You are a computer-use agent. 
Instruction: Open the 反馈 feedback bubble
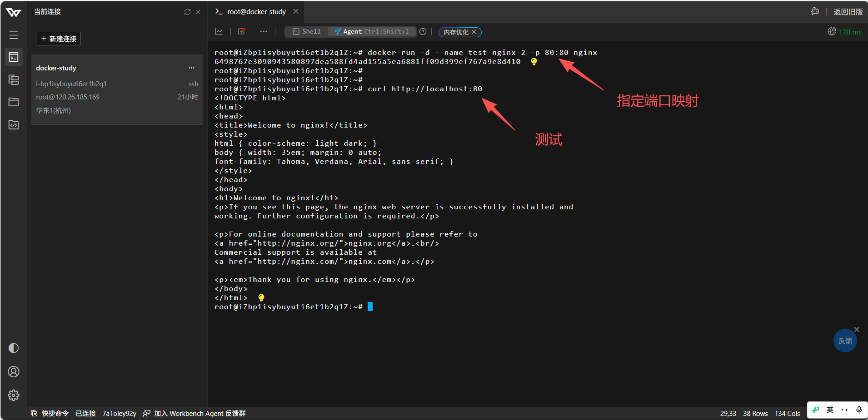click(x=845, y=341)
